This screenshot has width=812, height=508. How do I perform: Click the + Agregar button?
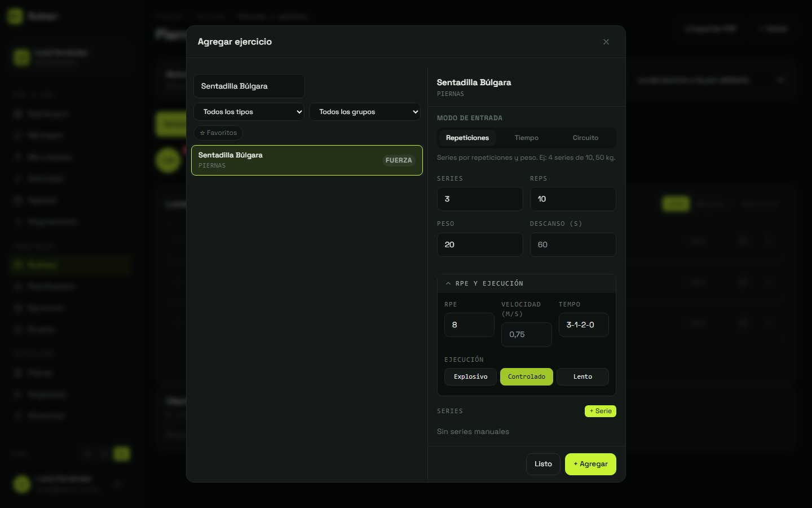tap(590, 464)
